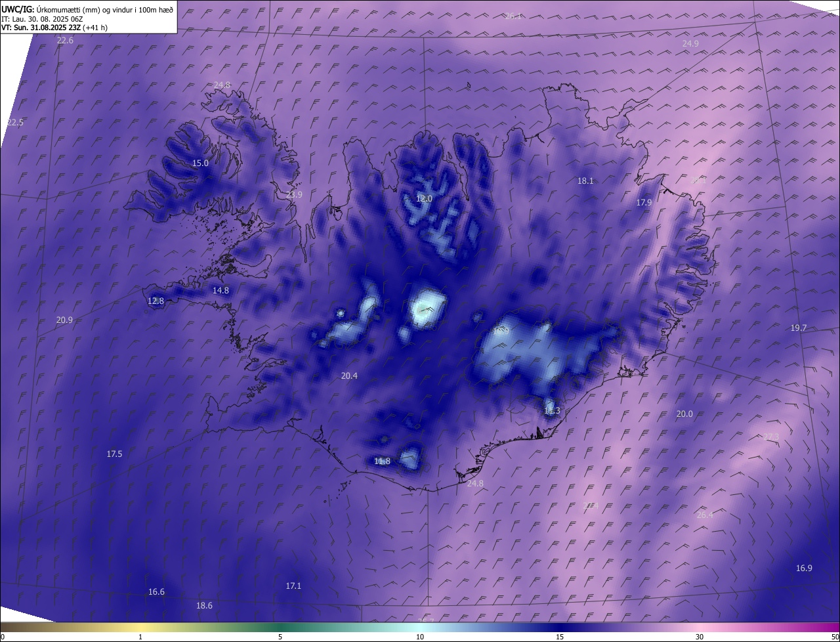
Task: Click the 24.9 value label
Action: (690, 44)
